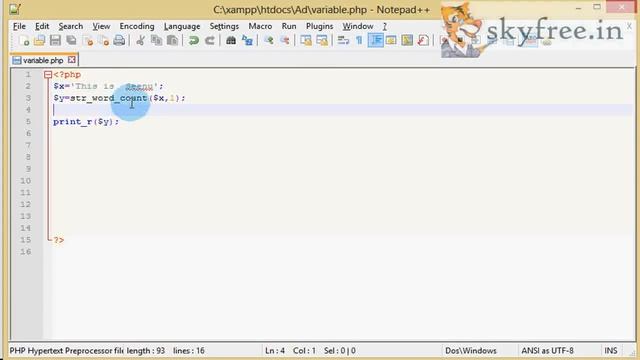Toggle the INS insert mode indicator
The image size is (640, 360).
[611, 351]
